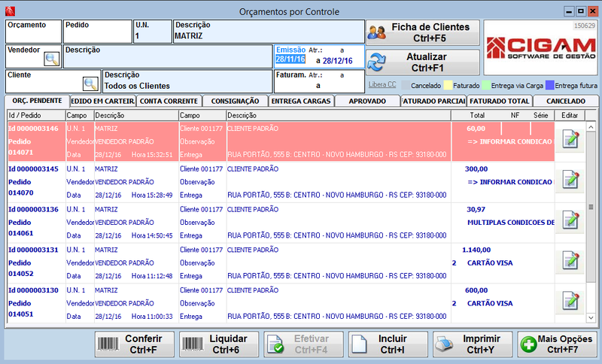Click the Orçamento input field
This screenshot has height=364, width=602.
[x=33, y=32]
